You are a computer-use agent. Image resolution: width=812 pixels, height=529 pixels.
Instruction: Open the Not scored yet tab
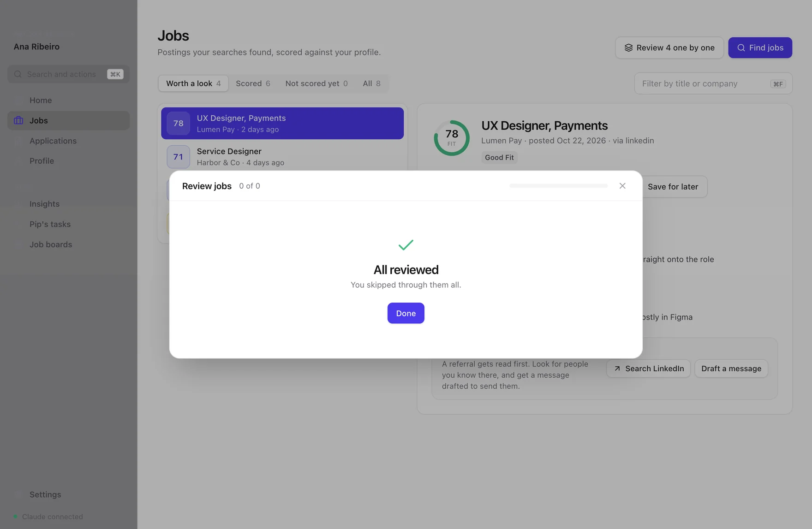click(316, 83)
